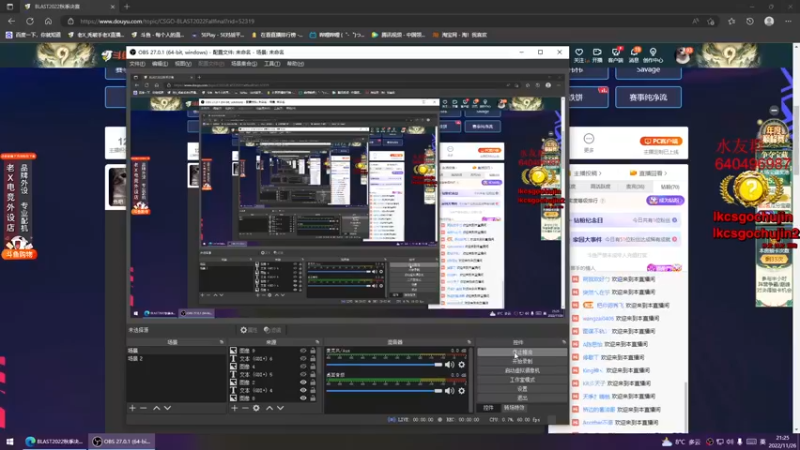The width and height of the screenshot is (800, 450).
Task: Mute the 桌面音频 speaker icon
Action: (449, 391)
